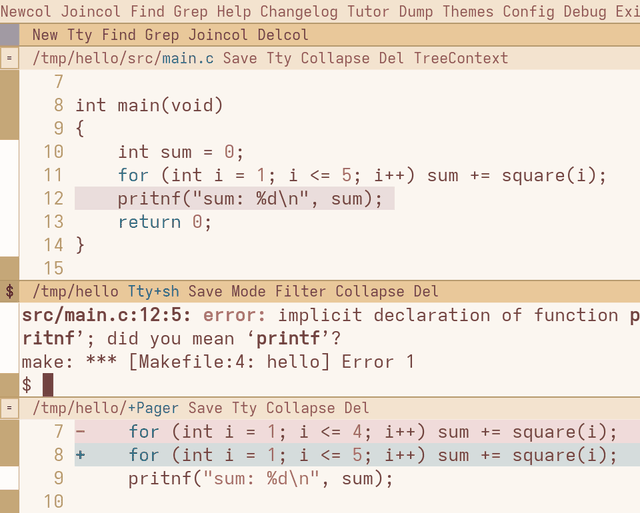This screenshot has width=640, height=513.
Task: Click the +Pager window handle icon
Action: (9, 408)
